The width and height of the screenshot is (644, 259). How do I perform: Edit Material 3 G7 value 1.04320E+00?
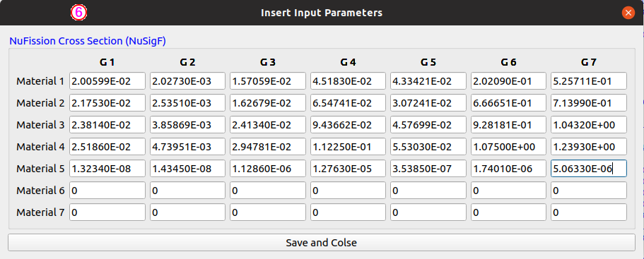589,125
